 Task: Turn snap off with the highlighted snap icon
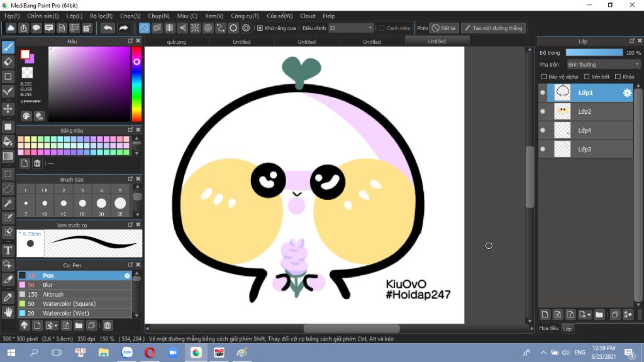tap(144, 28)
